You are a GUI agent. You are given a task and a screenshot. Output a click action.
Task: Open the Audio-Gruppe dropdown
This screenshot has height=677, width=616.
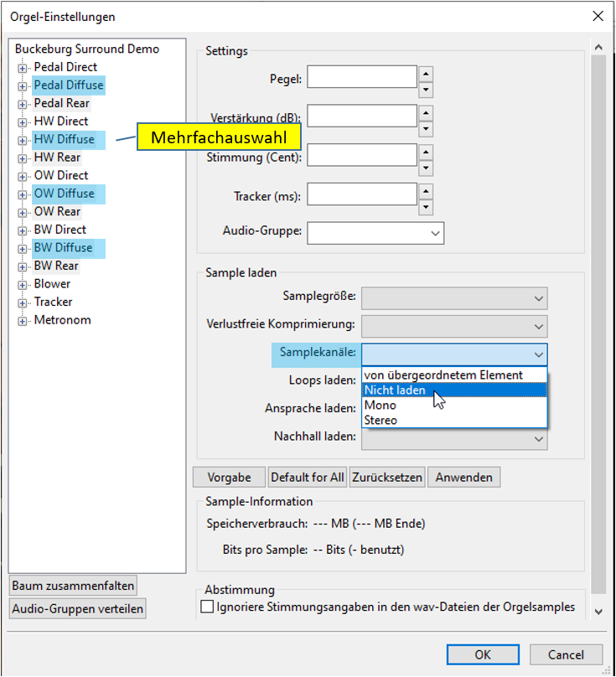point(375,233)
